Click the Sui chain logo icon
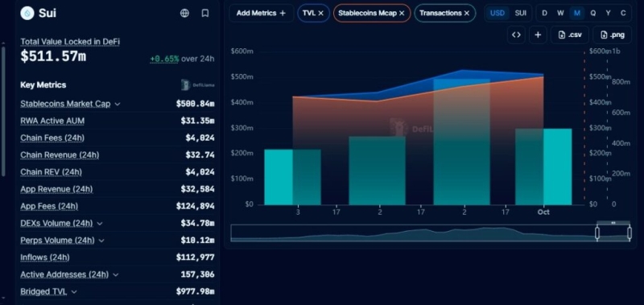 pyautogui.click(x=27, y=13)
